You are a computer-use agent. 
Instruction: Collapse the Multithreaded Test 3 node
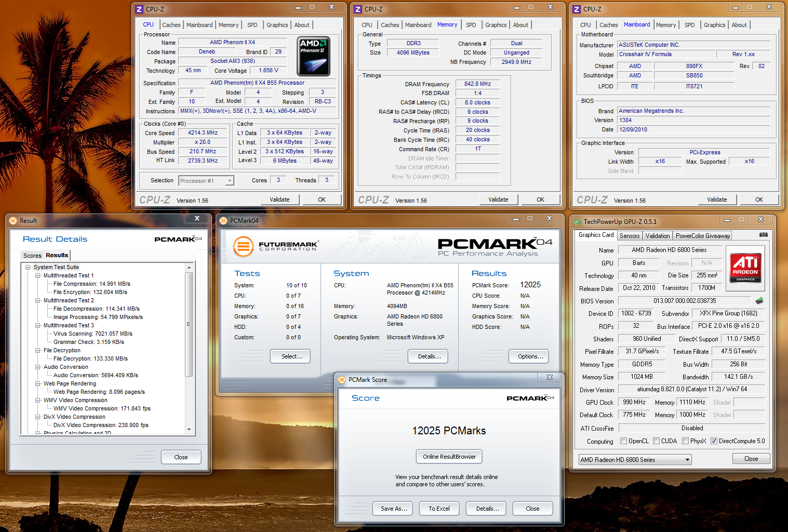pyautogui.click(x=38, y=326)
